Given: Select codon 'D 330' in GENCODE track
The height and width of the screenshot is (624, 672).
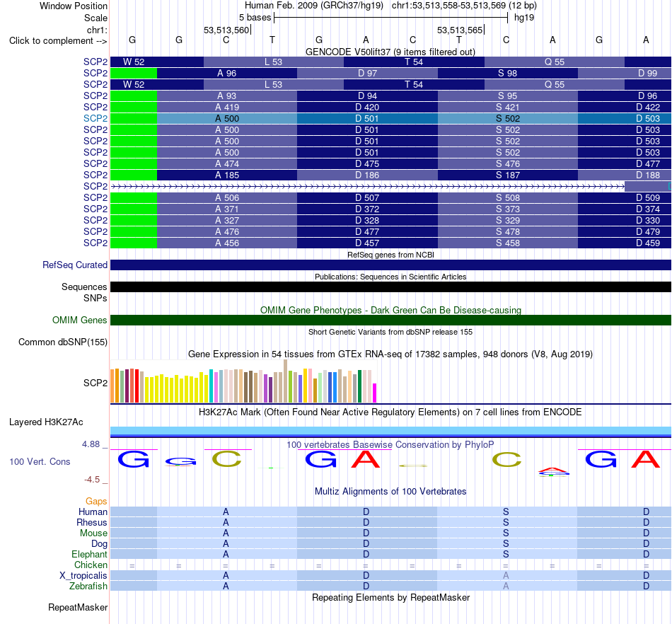Looking at the screenshot, I should click(625, 220).
